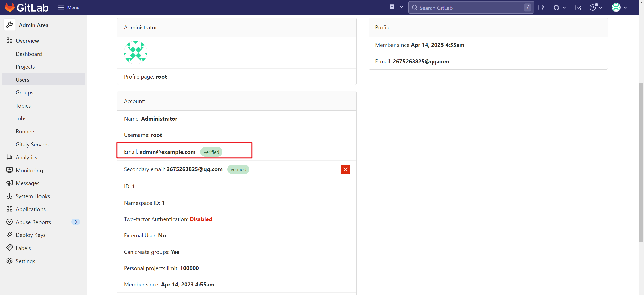This screenshot has height=295, width=644.
Task: Click the Username: root row
Action: 237,135
